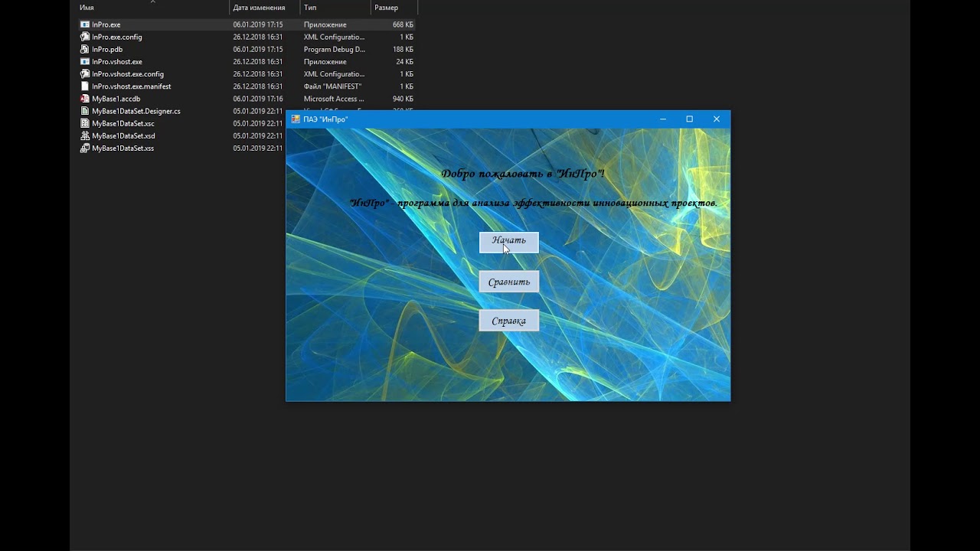Image resolution: width=980 pixels, height=551 pixels.
Task: Select InPro.vshost.exe.config file icon
Action: pyautogui.click(x=85, y=74)
